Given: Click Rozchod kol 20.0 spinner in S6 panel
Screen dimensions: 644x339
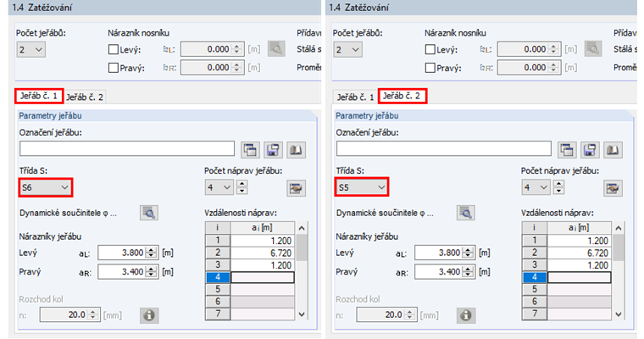Looking at the screenshot, I should point(93,314).
